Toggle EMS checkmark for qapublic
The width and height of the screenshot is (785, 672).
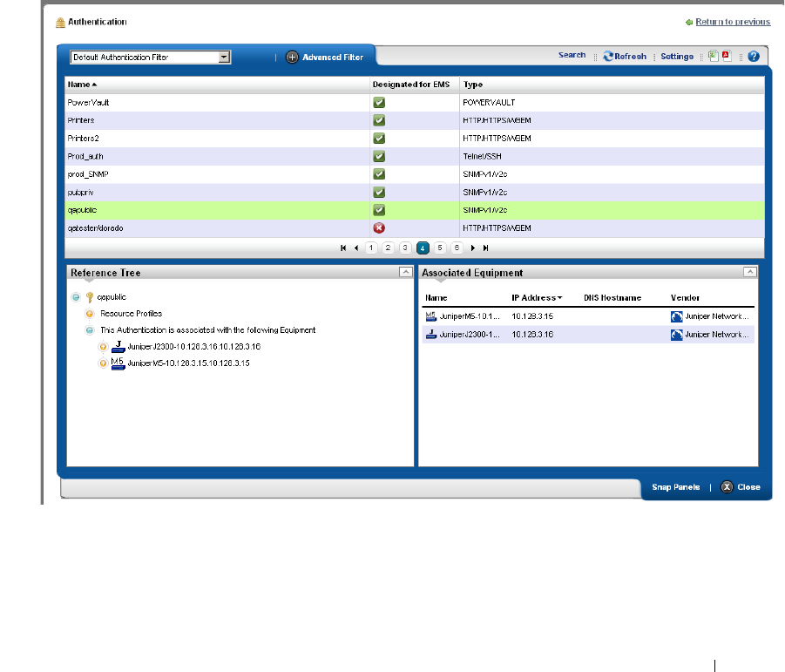pos(379,210)
